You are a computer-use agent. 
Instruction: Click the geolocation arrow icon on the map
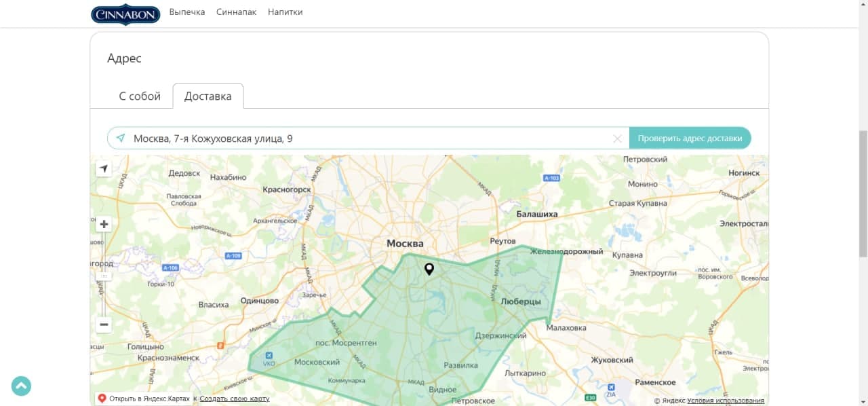103,168
